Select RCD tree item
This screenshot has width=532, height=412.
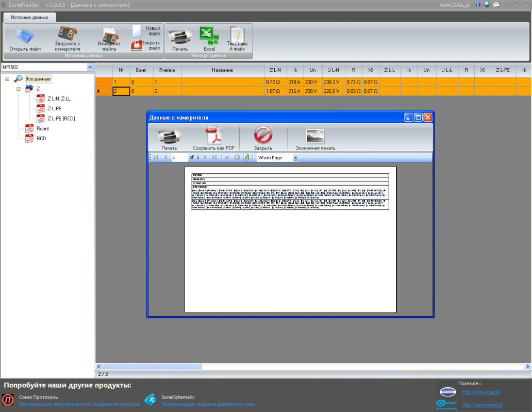[41, 139]
